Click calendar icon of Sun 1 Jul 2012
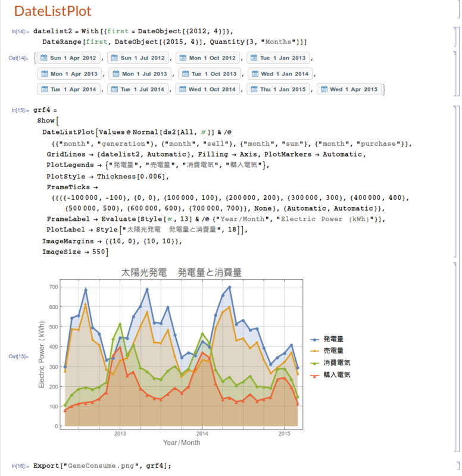The width and height of the screenshot is (462, 476). pos(114,58)
